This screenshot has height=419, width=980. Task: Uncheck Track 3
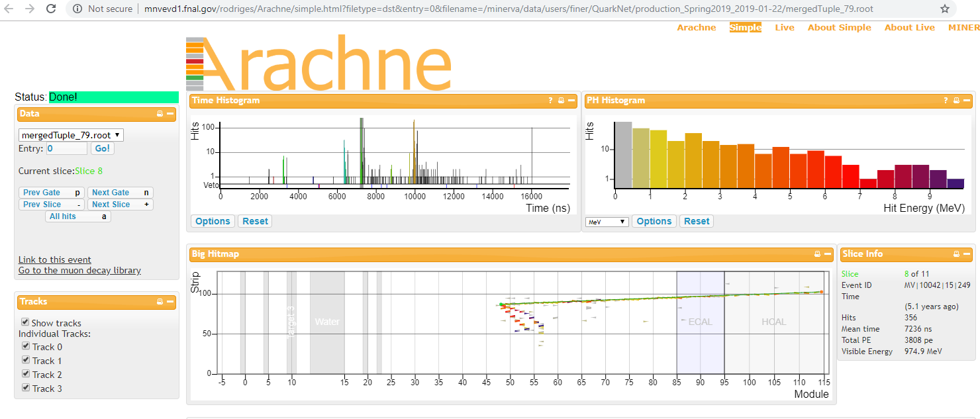25,388
